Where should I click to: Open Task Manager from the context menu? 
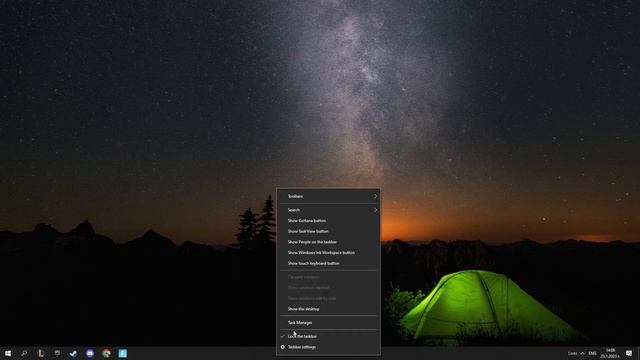click(329, 322)
